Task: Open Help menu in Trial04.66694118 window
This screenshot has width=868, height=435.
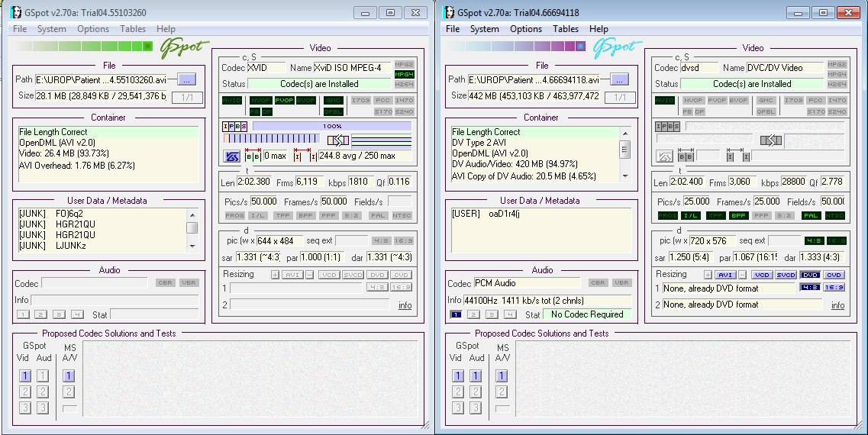Action: click(599, 29)
